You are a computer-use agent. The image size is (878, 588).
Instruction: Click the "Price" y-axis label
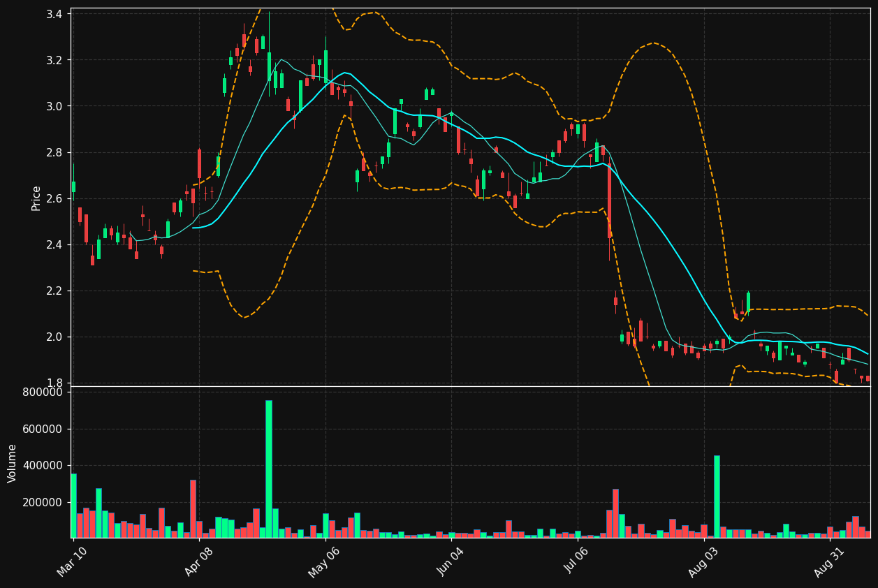(x=36, y=198)
